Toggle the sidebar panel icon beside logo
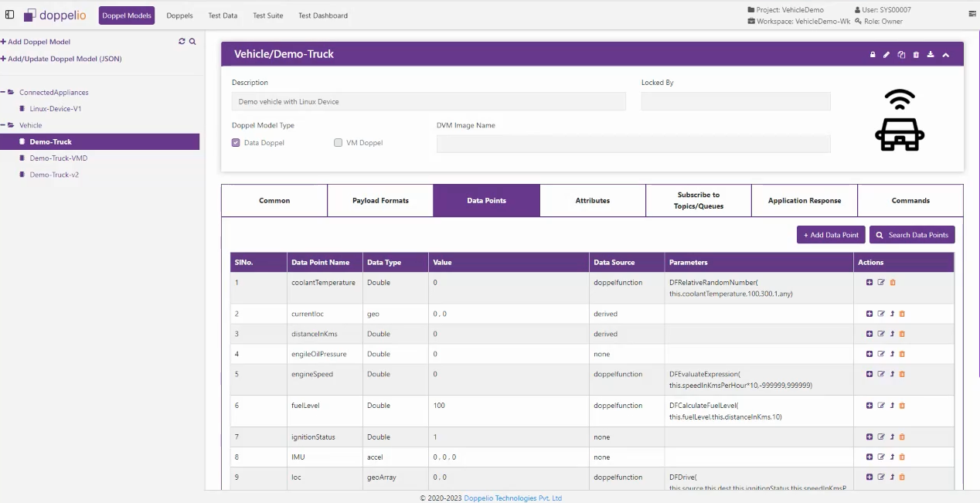The width and height of the screenshot is (980, 503). [x=10, y=15]
